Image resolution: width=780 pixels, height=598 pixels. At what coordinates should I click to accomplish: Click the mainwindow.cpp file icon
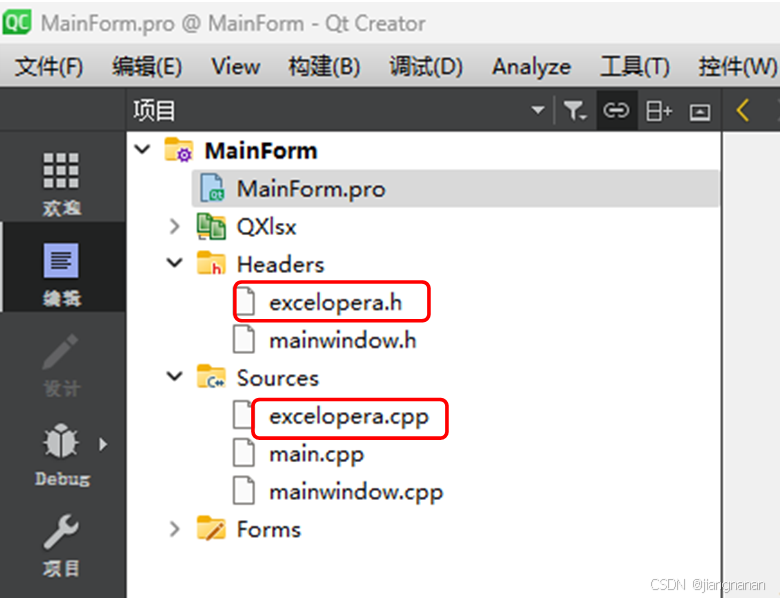pos(244,491)
